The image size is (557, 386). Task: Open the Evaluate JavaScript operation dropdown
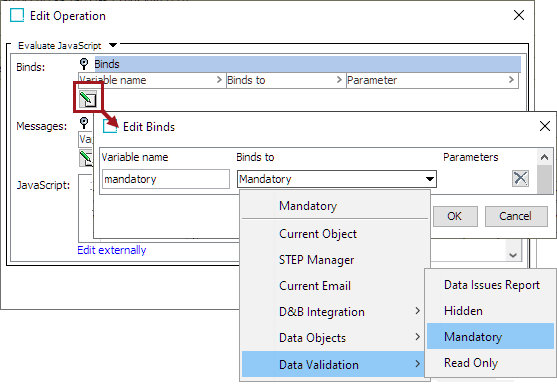tap(113, 45)
